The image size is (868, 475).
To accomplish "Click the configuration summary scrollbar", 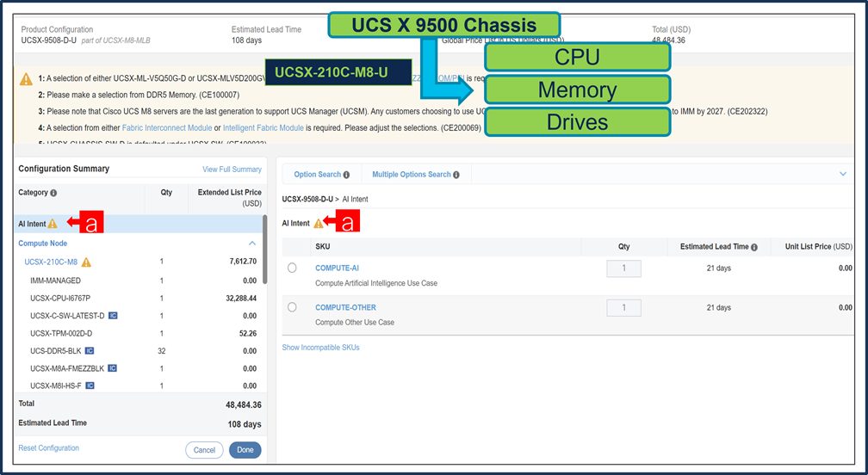I will coord(264,249).
